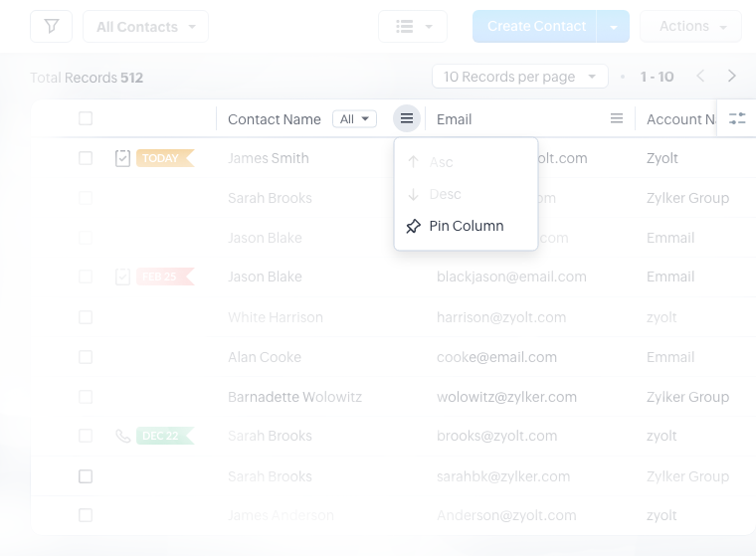Go to previous page arrow
Image resolution: width=756 pixels, height=556 pixels.
[700, 77]
